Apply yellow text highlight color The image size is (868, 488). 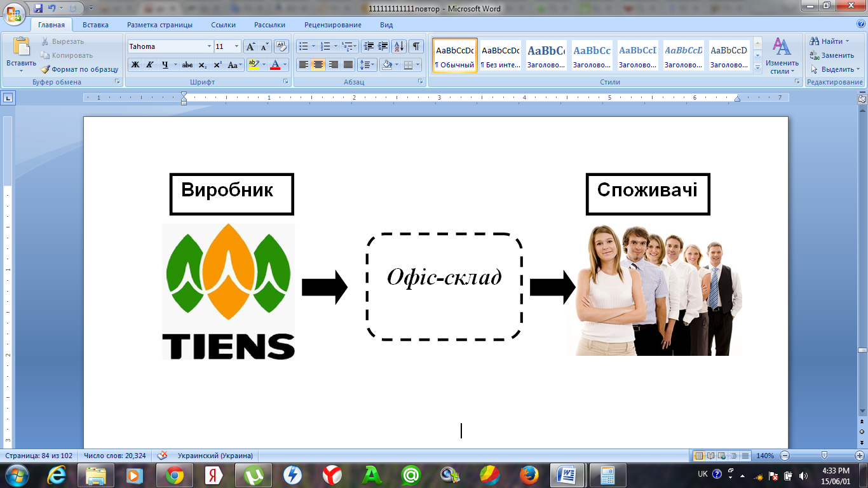[254, 65]
